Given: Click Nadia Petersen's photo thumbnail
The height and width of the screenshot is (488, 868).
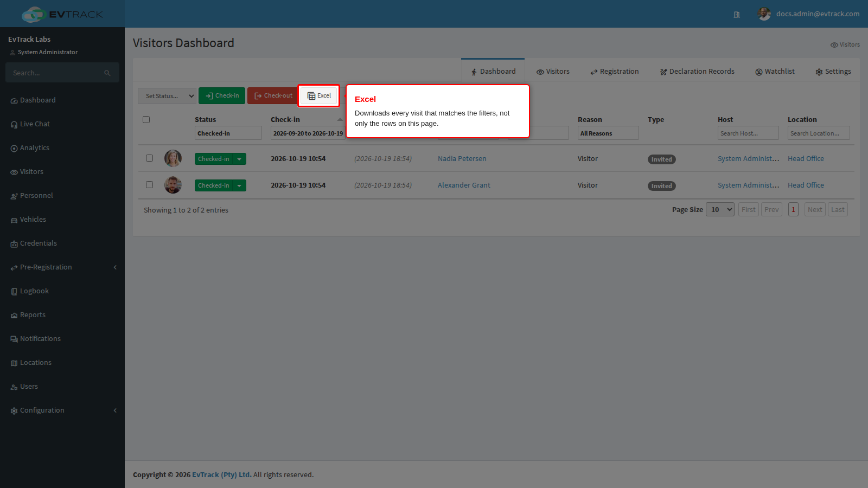Looking at the screenshot, I should click(x=173, y=158).
